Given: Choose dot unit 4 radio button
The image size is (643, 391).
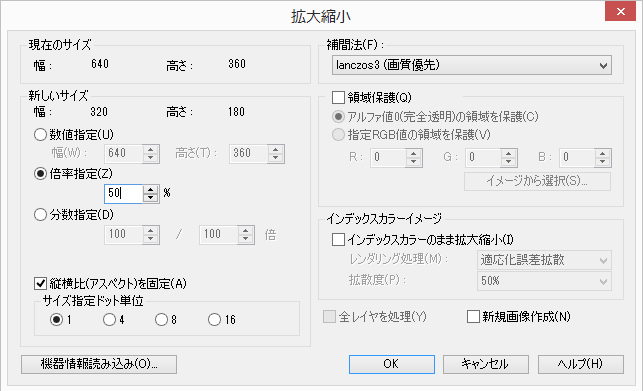Looking at the screenshot, I should 109,319.
